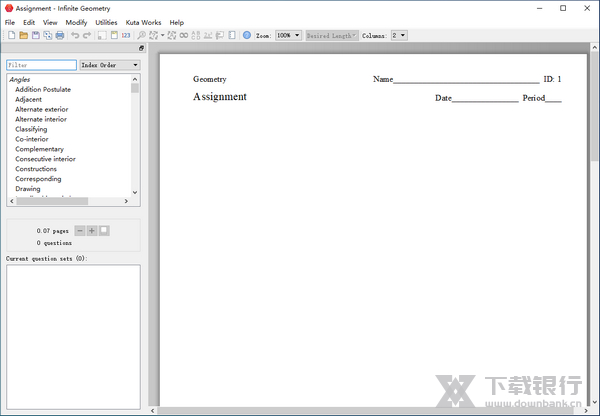Open the Zoom 100% dropdown
Image resolution: width=600 pixels, height=416 pixels.
tap(288, 35)
